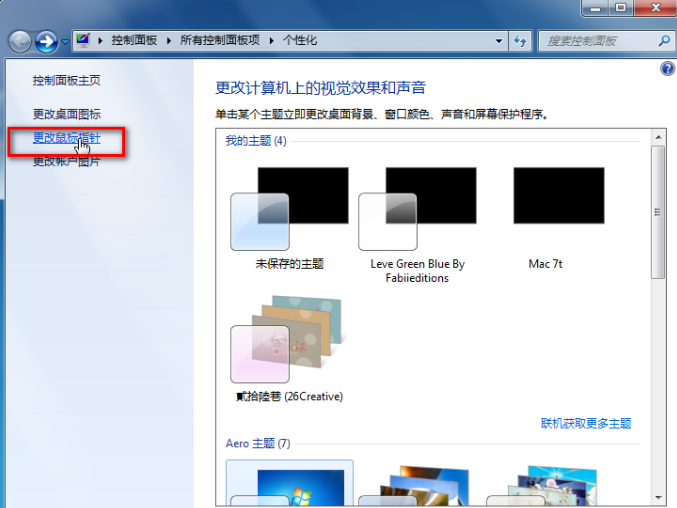Expand the address bar history dropdown arrow
This screenshot has height=508, width=677.
point(500,41)
